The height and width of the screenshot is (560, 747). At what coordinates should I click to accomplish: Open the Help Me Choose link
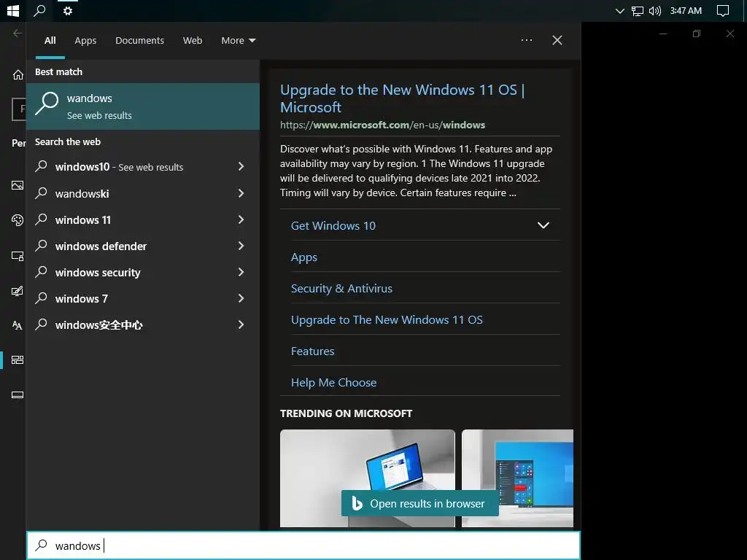click(x=333, y=382)
